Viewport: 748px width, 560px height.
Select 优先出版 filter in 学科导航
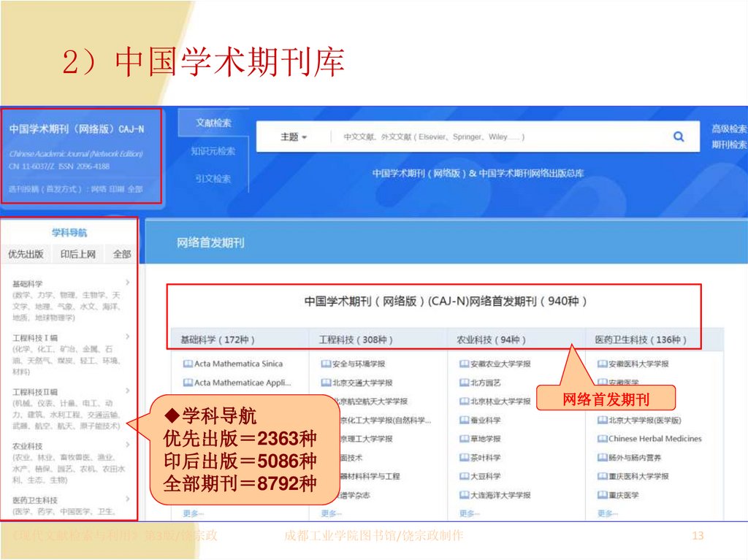(26, 255)
